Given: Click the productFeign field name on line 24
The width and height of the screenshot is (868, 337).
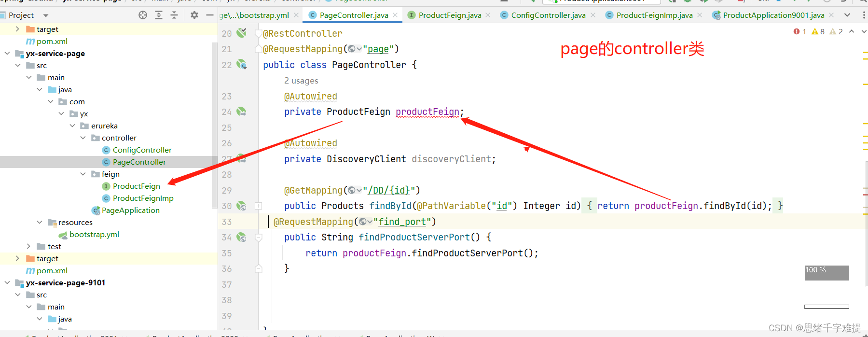Looking at the screenshot, I should click(427, 112).
